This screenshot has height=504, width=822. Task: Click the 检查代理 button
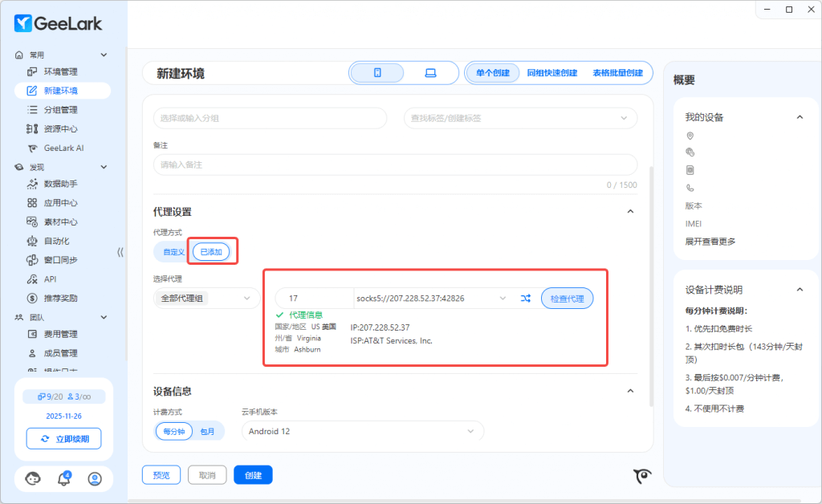tap(567, 299)
